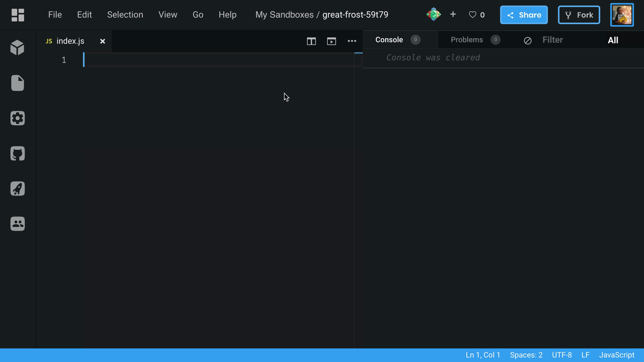Open the Deployment rocket icon
Image resolution: width=644 pixels, height=362 pixels.
[x=18, y=189]
